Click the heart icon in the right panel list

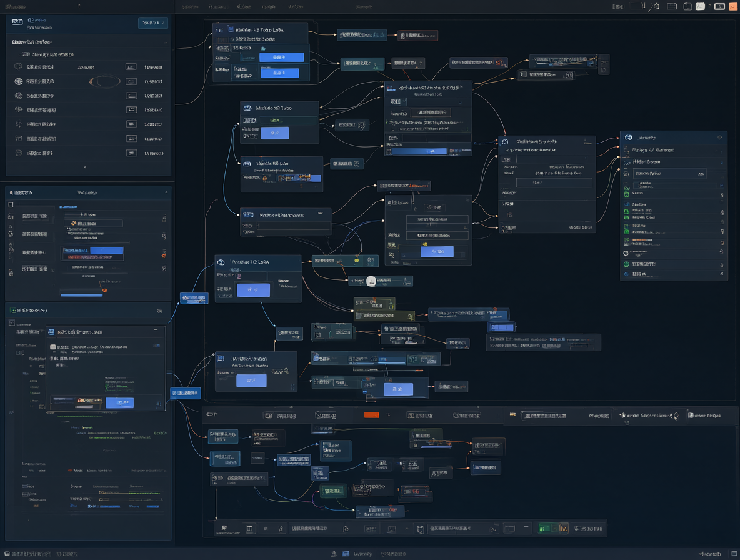(626, 253)
